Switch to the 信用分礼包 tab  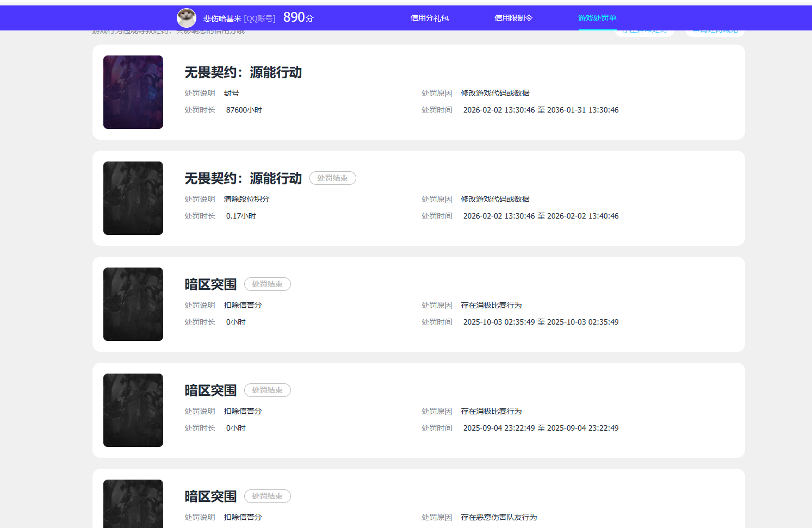(x=429, y=17)
